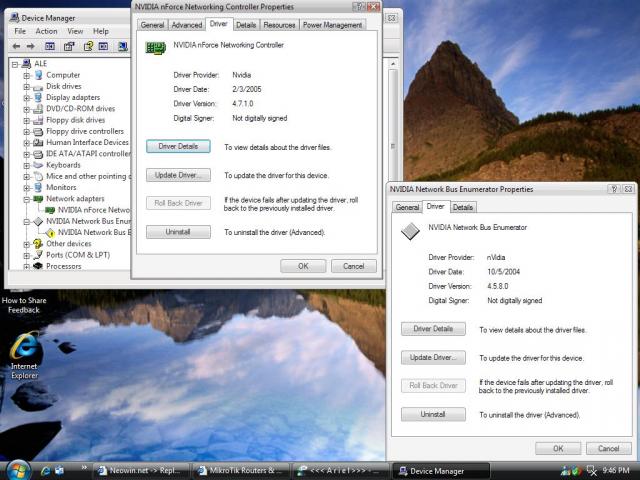
Task: Click the Processors chip icon
Action: tap(38, 266)
